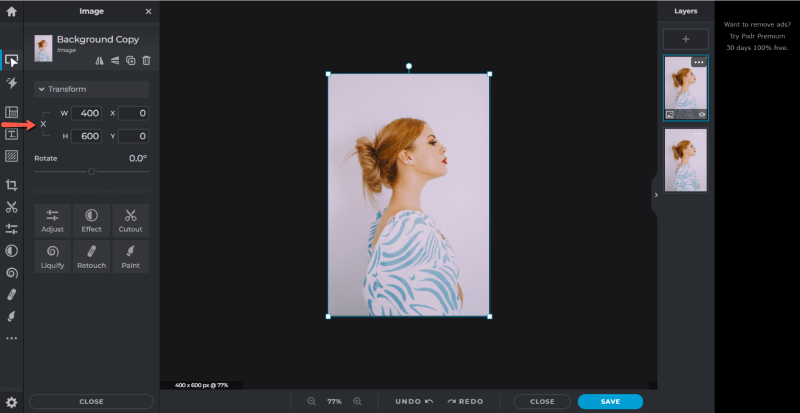Click the width input field showing 400
800x413 pixels.
tap(86, 113)
